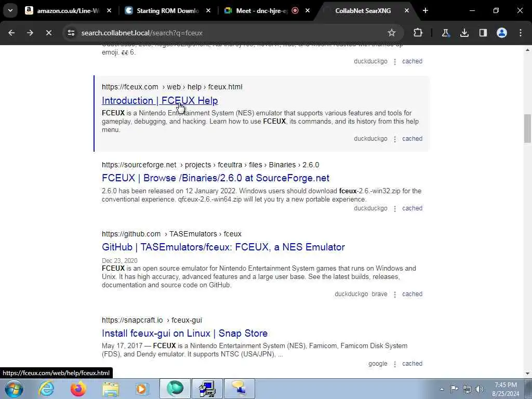Image resolution: width=532 pixels, height=399 pixels.
Task: Close the Starting ROM Download tab
Action: point(208,10)
